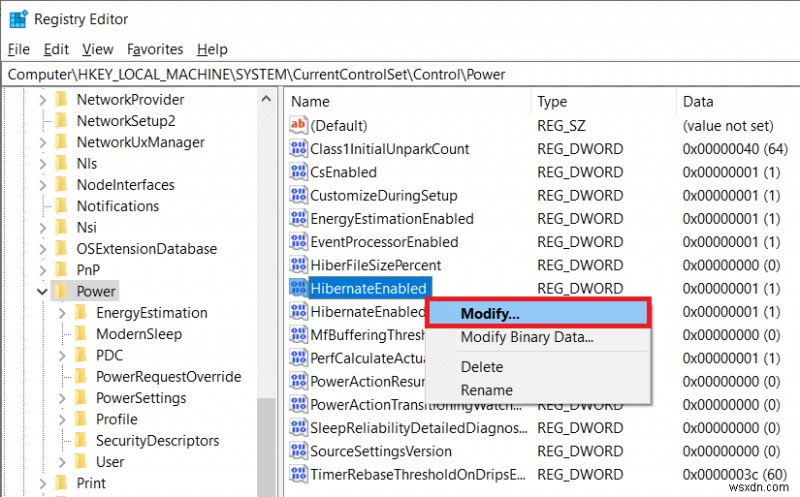Select the ModernSleep tree key
The width and height of the screenshot is (800, 497).
(x=139, y=334)
